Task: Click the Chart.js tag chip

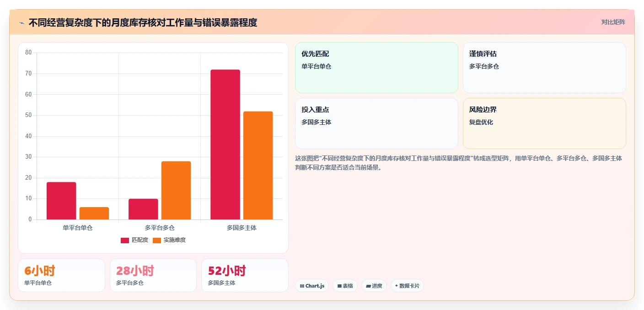Action: (x=312, y=286)
